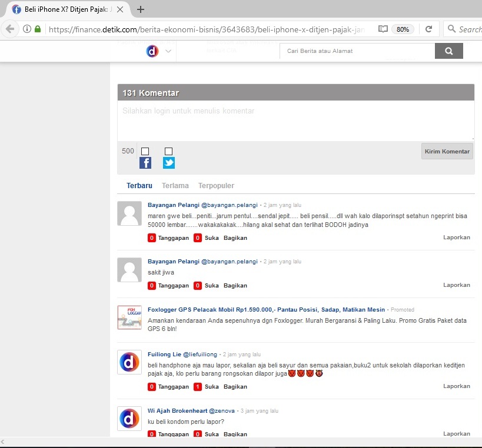Open the 80% zoom level indicator
Image resolution: width=482 pixels, height=448 pixels.
403,29
